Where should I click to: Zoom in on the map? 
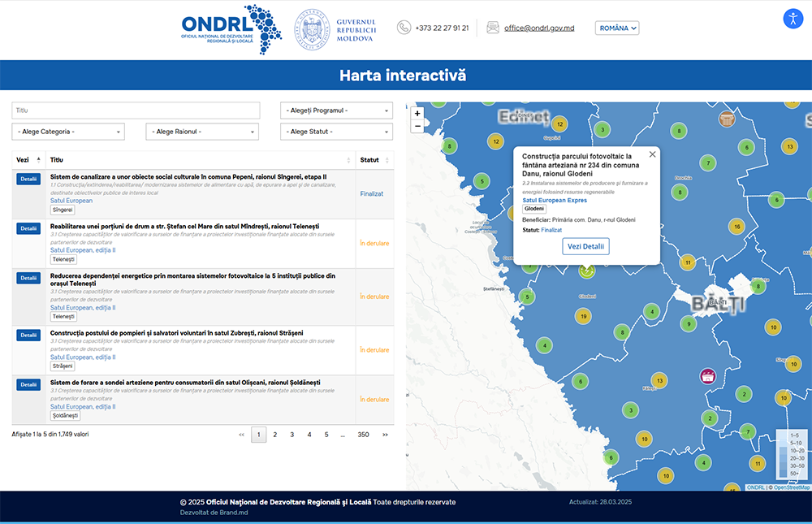coord(417,114)
